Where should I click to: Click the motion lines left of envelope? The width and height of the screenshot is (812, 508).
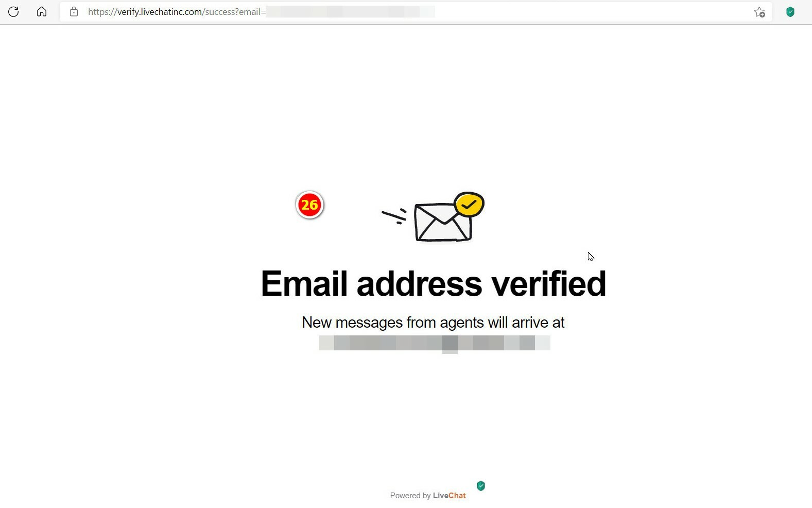[394, 216]
